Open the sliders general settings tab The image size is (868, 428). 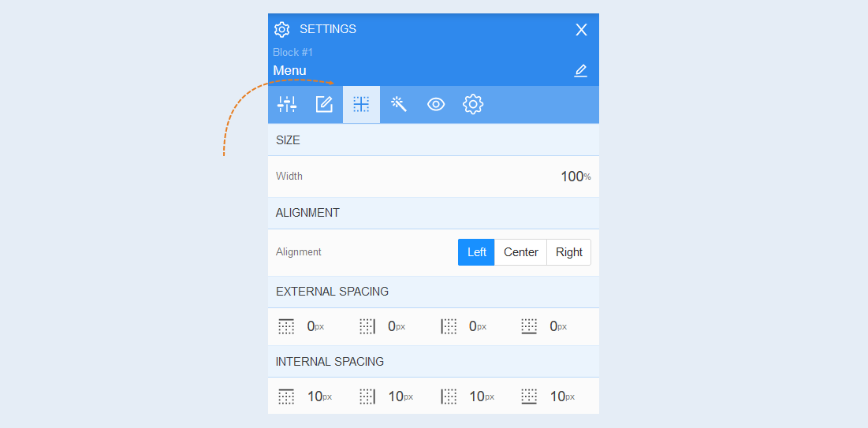pos(287,104)
